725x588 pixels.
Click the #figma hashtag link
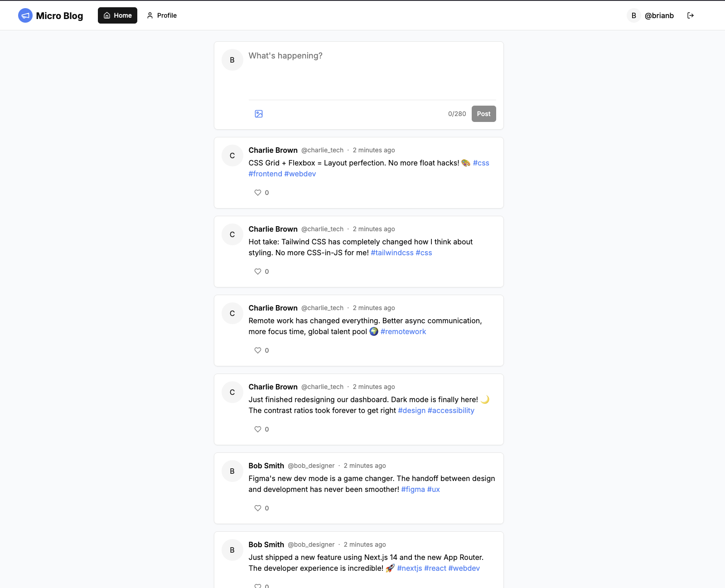413,490
